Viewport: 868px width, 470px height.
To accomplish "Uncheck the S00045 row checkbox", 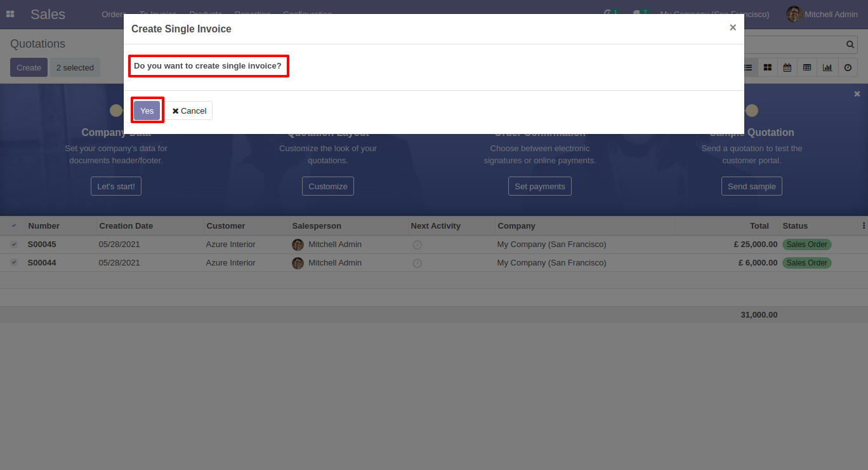I will (x=14, y=244).
